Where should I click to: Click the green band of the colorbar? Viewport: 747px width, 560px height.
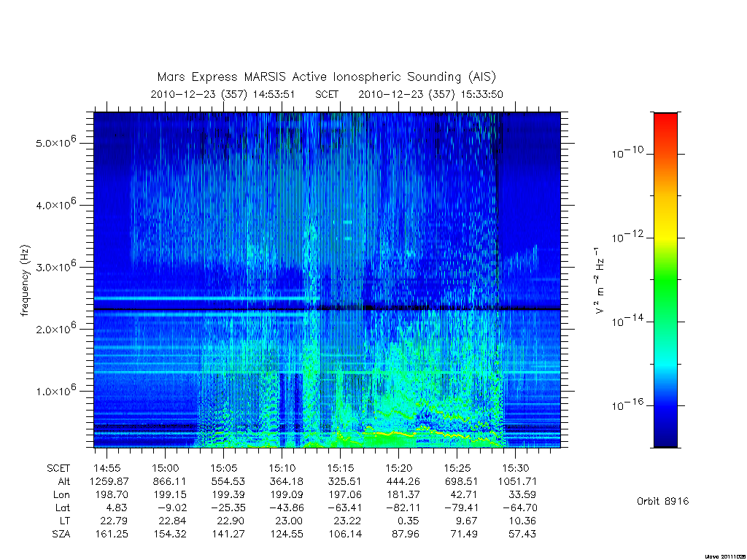[x=665, y=281]
